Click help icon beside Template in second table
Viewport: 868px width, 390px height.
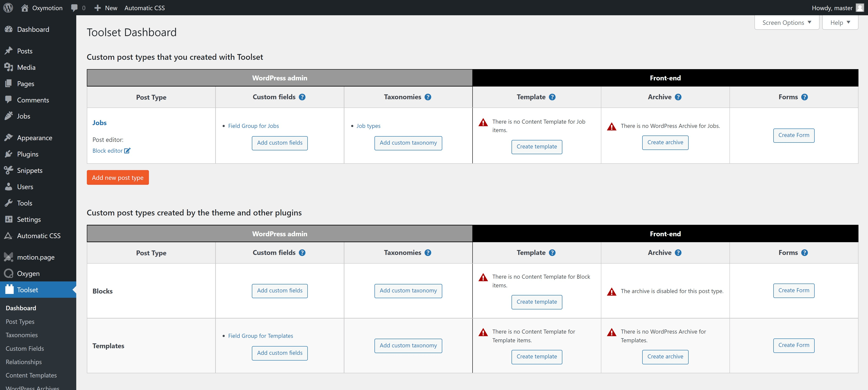click(552, 253)
